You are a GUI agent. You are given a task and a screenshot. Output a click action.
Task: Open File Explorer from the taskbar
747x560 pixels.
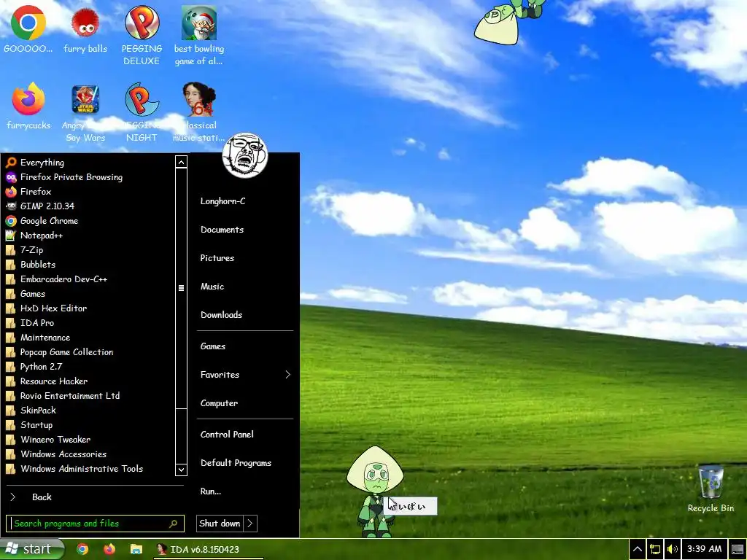coord(136,549)
